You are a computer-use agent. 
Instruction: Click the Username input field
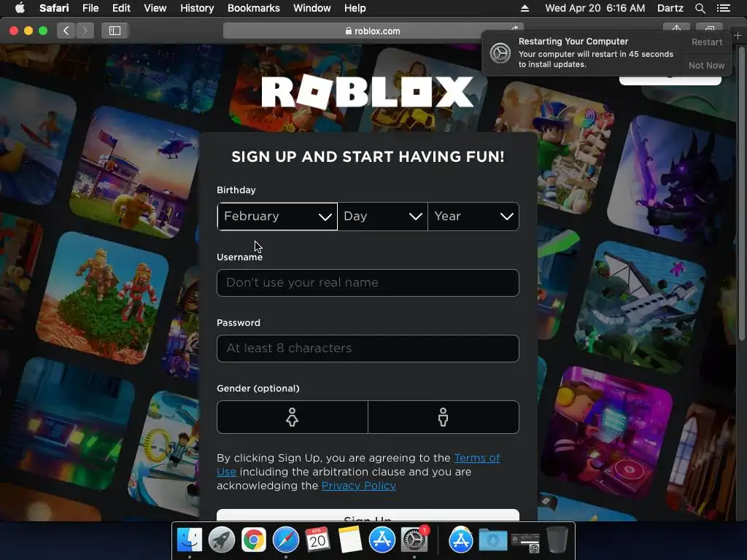coord(368,283)
